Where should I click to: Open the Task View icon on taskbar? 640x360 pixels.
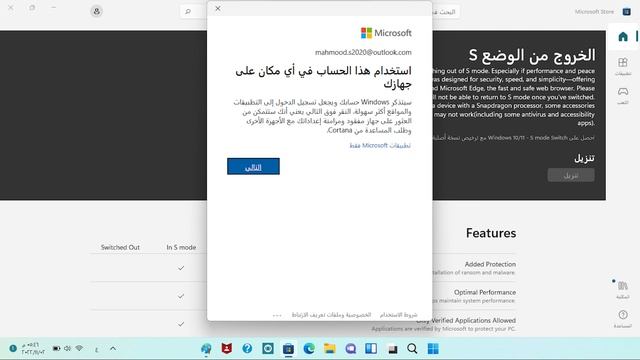[x=392, y=349]
